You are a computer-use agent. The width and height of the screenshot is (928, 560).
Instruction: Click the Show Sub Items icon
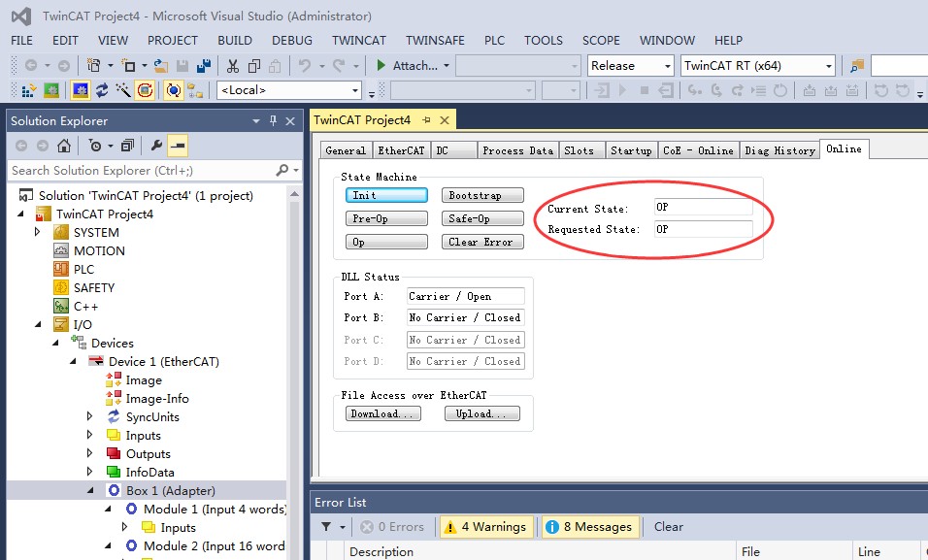(195, 90)
